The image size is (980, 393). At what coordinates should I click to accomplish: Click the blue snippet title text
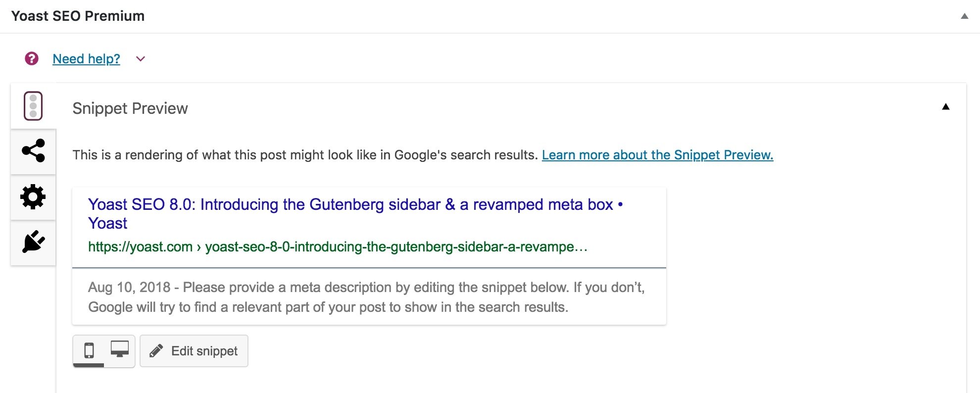(350, 205)
